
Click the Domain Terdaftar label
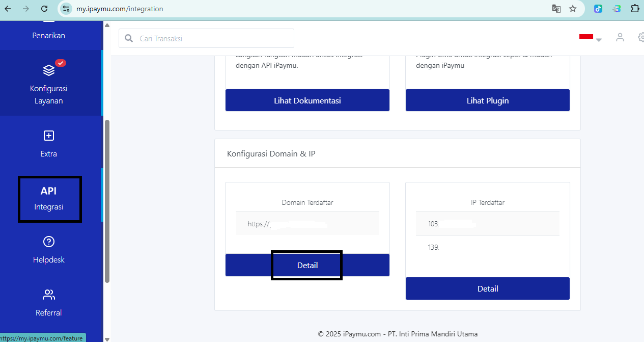[307, 202]
